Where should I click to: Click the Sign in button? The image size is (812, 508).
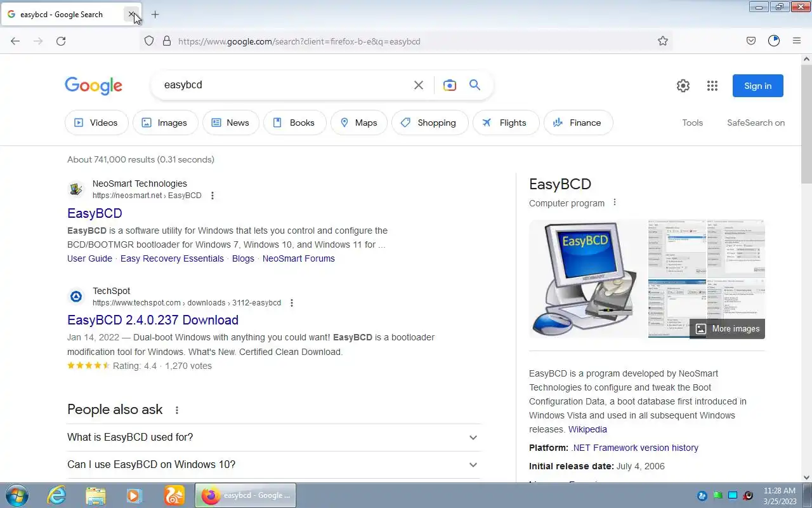pos(758,86)
